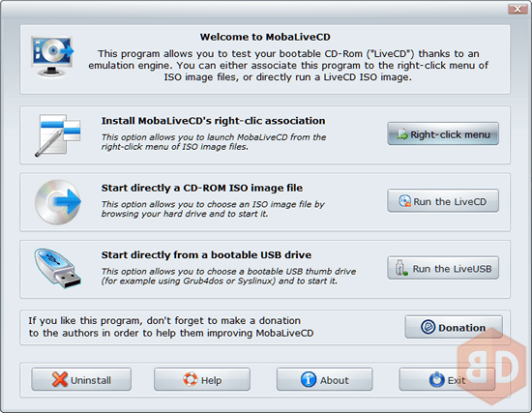Click the circular icon on Donation button
This screenshot has width=532, height=413.
point(428,327)
